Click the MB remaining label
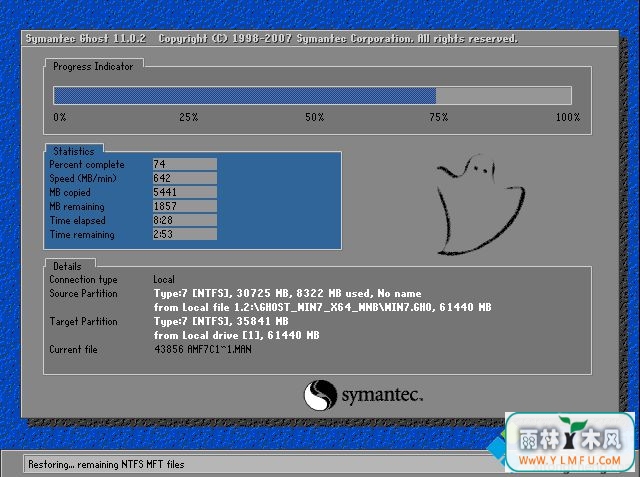The width and height of the screenshot is (640, 477). 77,206
